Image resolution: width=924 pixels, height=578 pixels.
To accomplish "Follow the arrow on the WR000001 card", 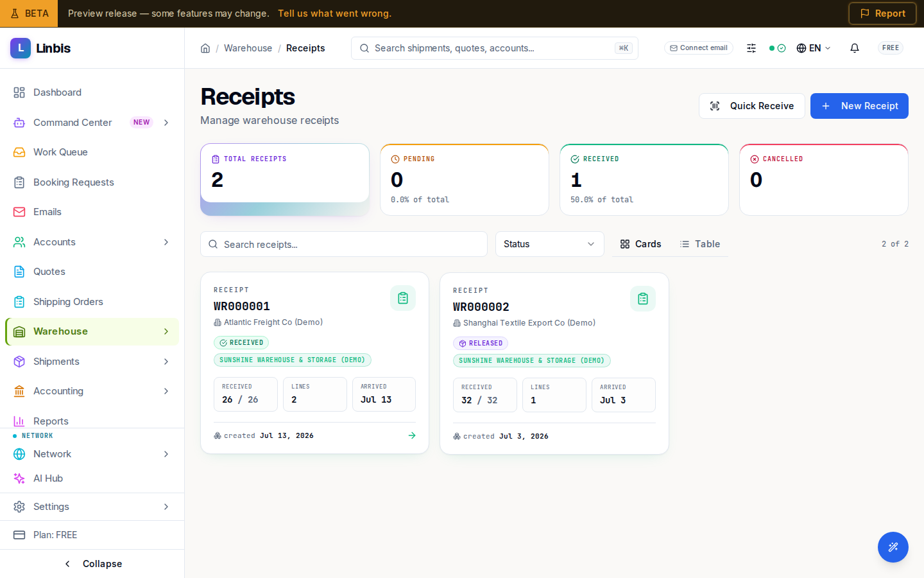I will tap(412, 435).
